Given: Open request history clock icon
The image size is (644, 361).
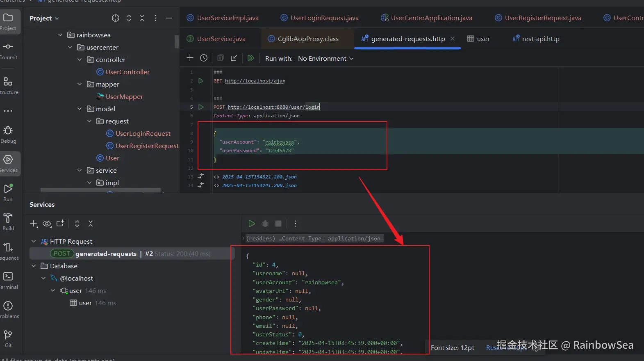Looking at the screenshot, I should point(204,58).
